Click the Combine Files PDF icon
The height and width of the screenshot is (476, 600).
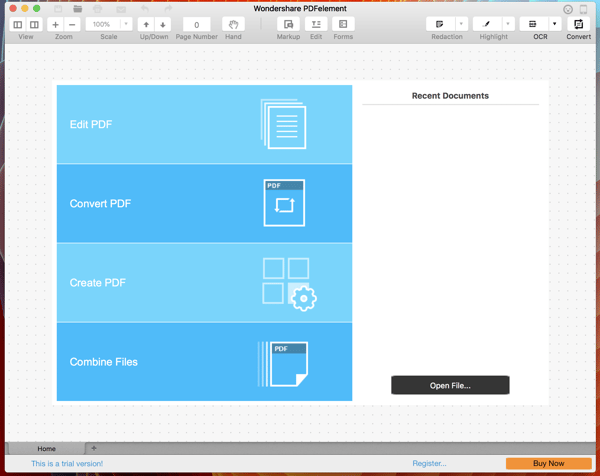click(283, 364)
